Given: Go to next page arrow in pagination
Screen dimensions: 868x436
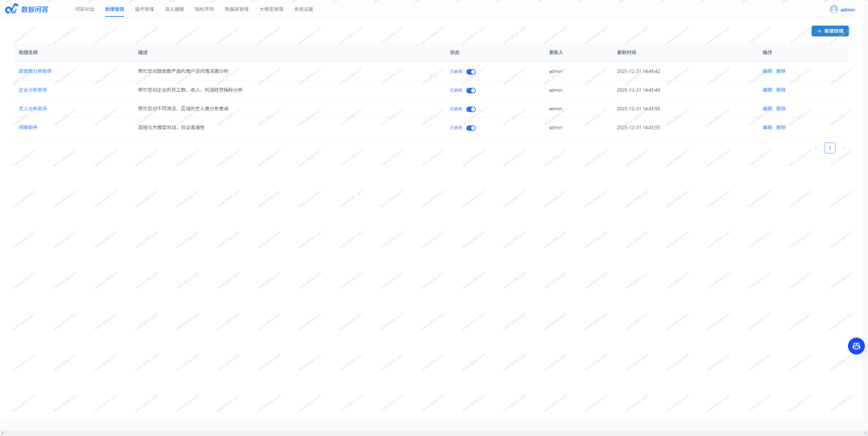Looking at the screenshot, I should (843, 148).
